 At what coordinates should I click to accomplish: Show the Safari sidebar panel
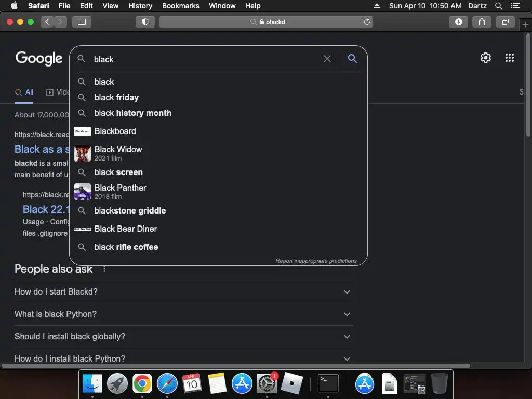pyautogui.click(x=82, y=22)
